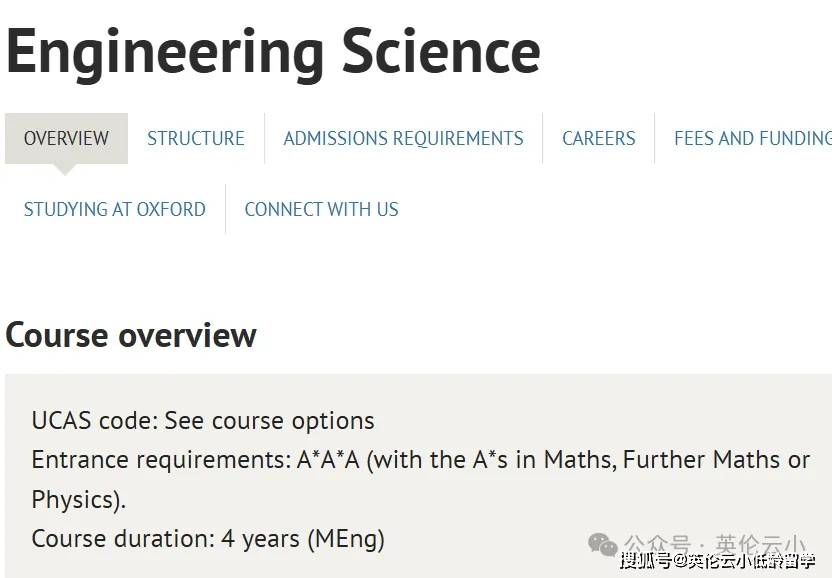Click the WeChat logo icon in watermark
Image resolution: width=832 pixels, height=578 pixels.
click(603, 544)
